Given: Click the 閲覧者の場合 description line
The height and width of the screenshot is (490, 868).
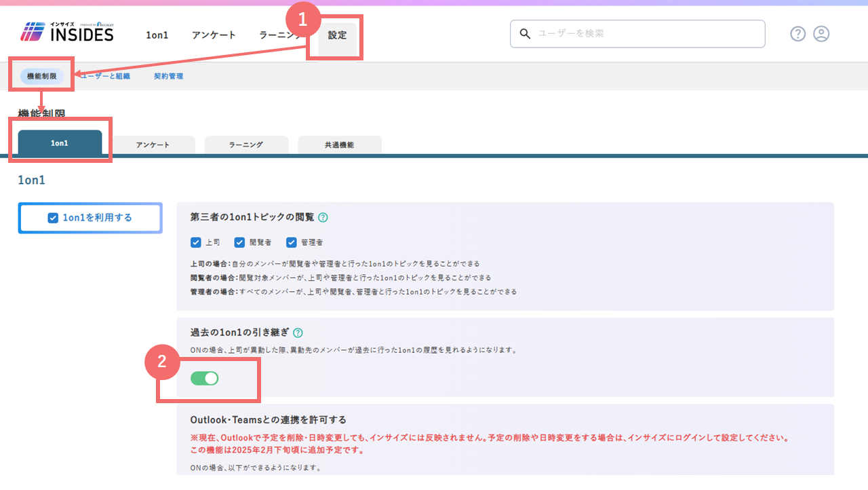Looking at the screenshot, I should (x=340, y=278).
